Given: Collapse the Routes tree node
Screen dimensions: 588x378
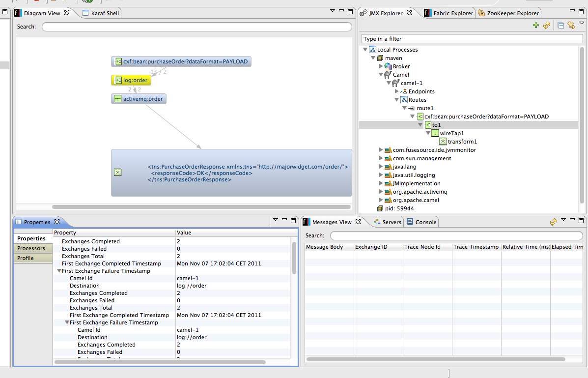Looking at the screenshot, I should coord(396,100).
